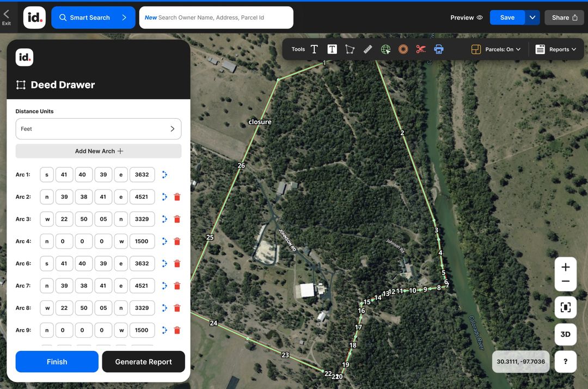Open the Tools menu

click(298, 49)
